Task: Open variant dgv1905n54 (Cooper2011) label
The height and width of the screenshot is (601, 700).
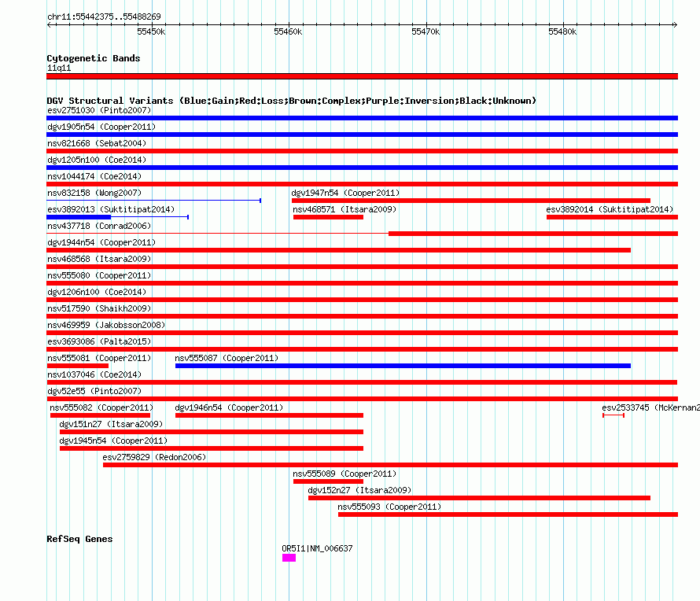Action: pyautogui.click(x=101, y=127)
